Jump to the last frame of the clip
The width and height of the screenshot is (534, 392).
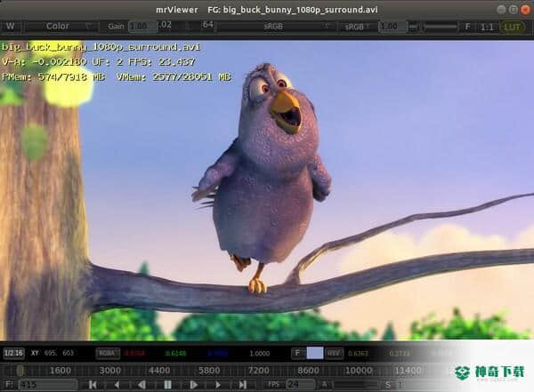pyautogui.click(x=242, y=385)
